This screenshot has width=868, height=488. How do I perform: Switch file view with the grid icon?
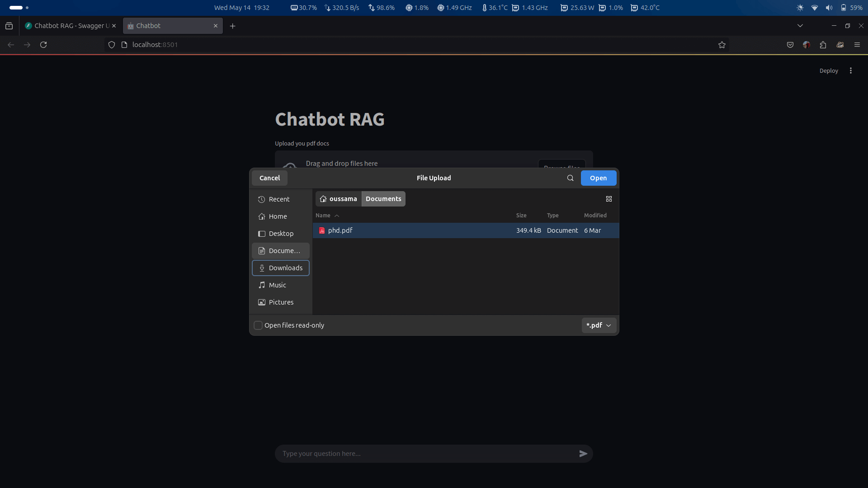pos(609,199)
